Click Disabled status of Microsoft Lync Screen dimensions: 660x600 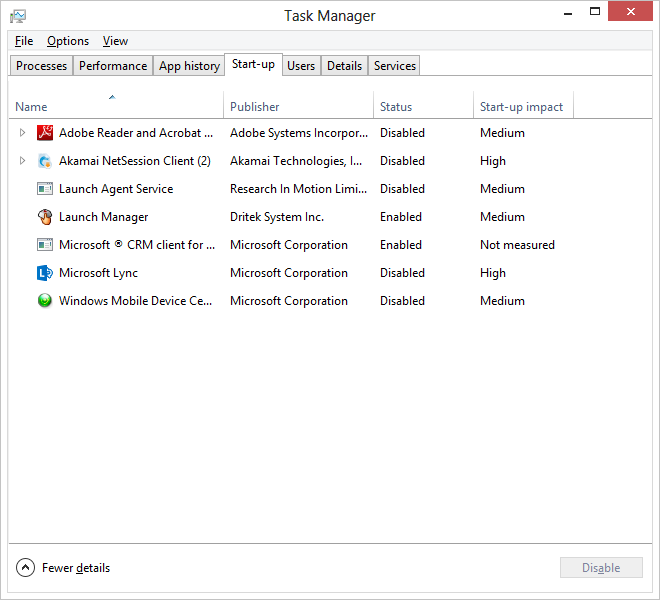pos(402,273)
